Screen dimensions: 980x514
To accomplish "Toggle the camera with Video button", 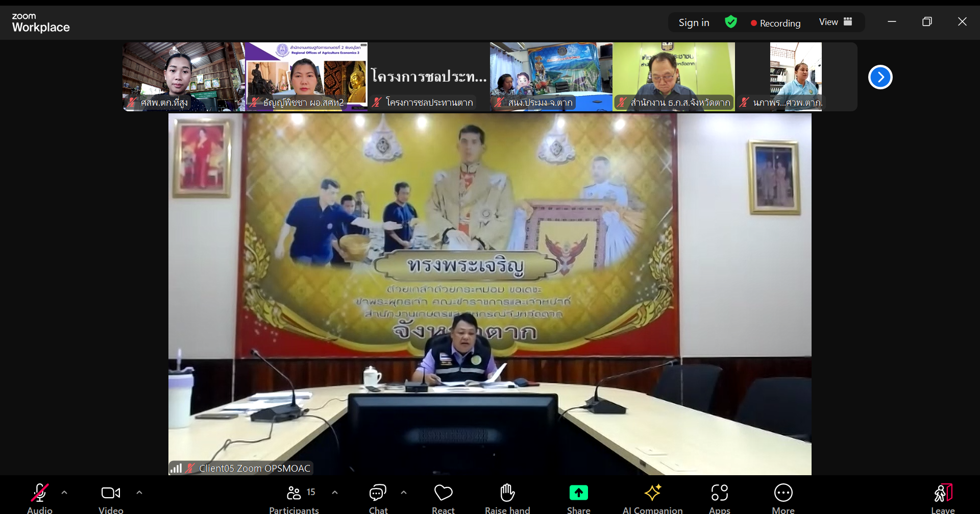I will (111, 498).
